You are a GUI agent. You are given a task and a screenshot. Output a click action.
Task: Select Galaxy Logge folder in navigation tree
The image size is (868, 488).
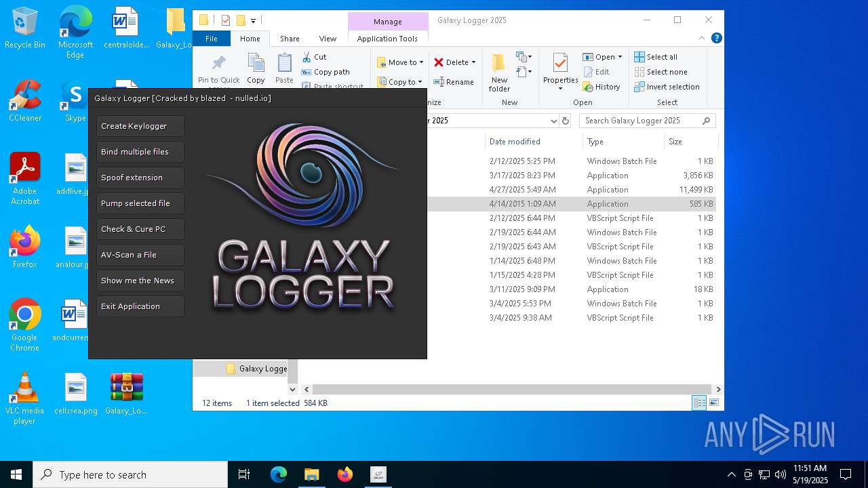[x=256, y=369]
